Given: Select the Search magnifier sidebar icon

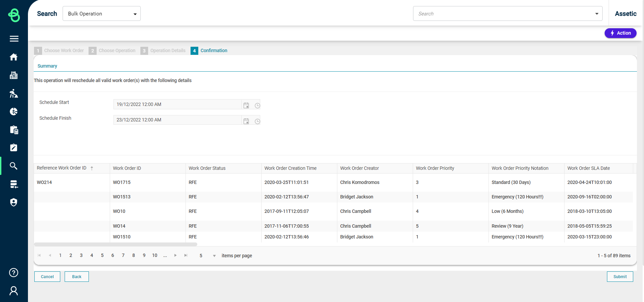Looking at the screenshot, I should (14, 166).
